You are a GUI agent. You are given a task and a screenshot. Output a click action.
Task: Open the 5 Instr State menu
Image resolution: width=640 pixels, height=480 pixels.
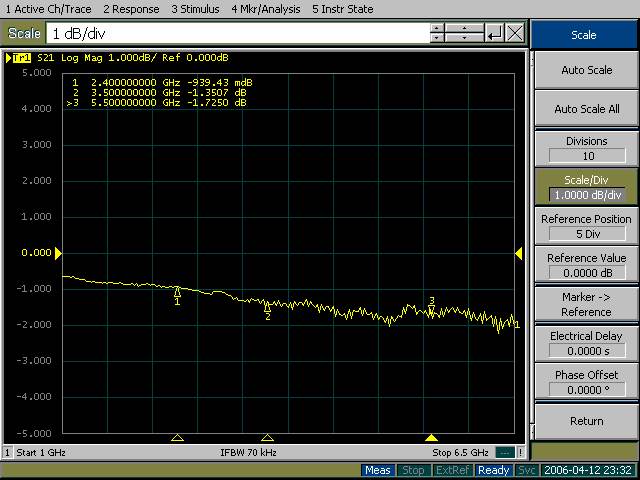[342, 9]
